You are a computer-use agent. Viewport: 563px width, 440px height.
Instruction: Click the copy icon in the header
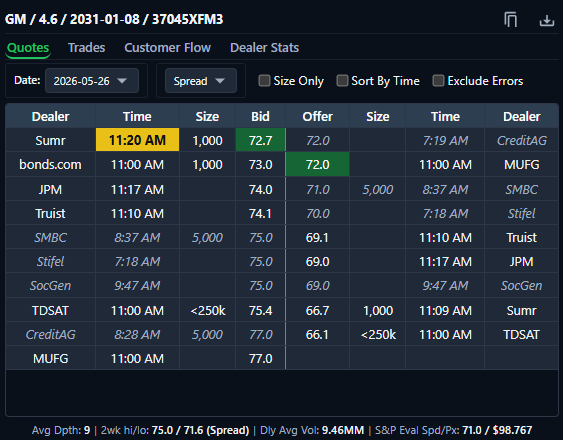tap(510, 19)
